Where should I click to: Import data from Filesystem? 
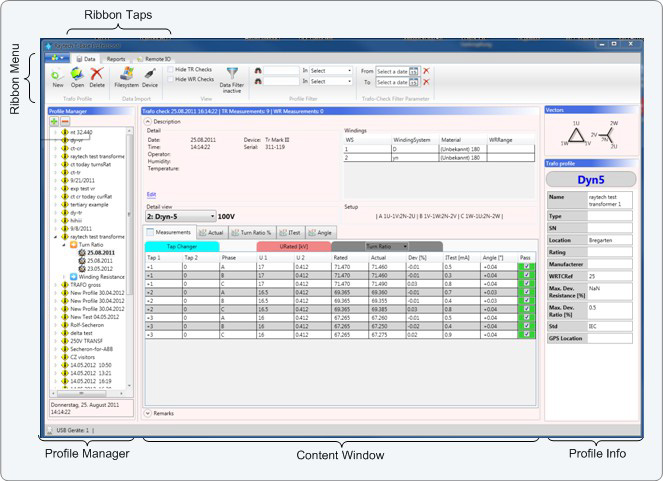point(127,75)
